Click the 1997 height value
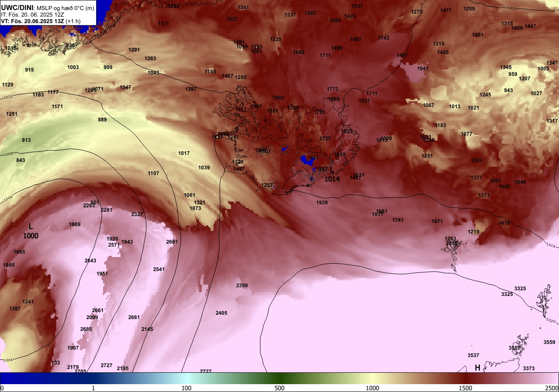Screen dimensions: 559x392 [x=73, y=348]
